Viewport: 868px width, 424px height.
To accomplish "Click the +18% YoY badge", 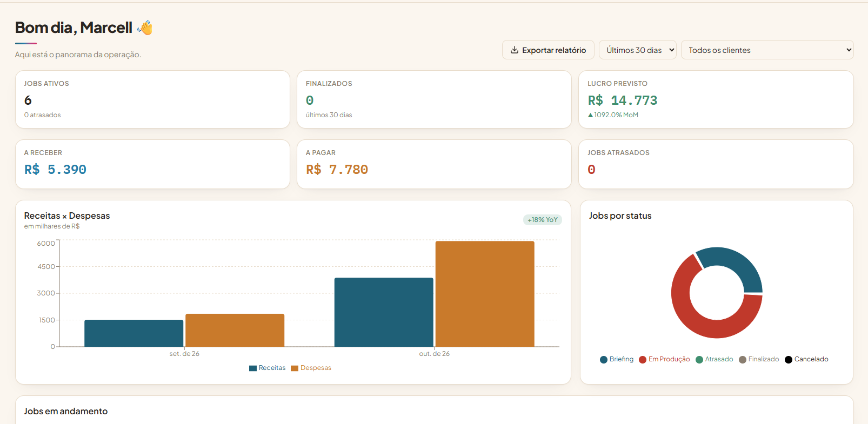I will (543, 220).
